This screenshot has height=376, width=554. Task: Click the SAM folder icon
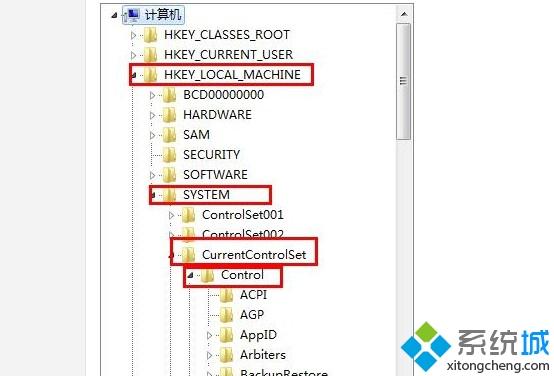pyautogui.click(x=170, y=135)
